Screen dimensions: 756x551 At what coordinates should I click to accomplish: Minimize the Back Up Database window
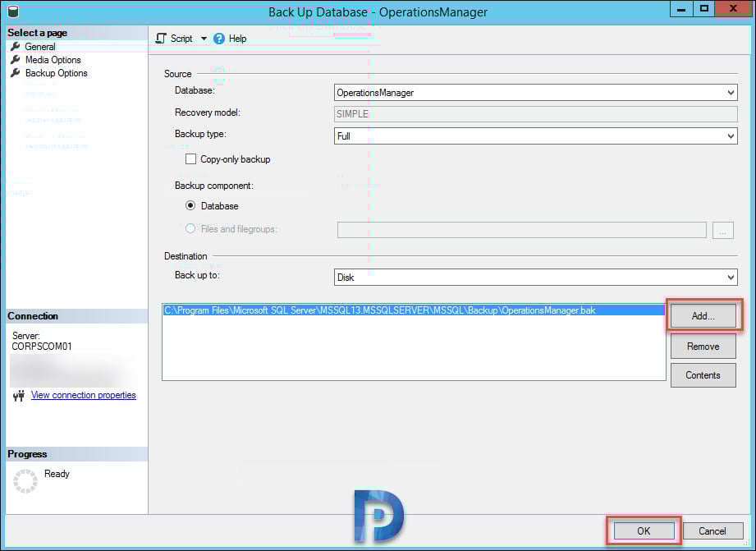(x=681, y=9)
